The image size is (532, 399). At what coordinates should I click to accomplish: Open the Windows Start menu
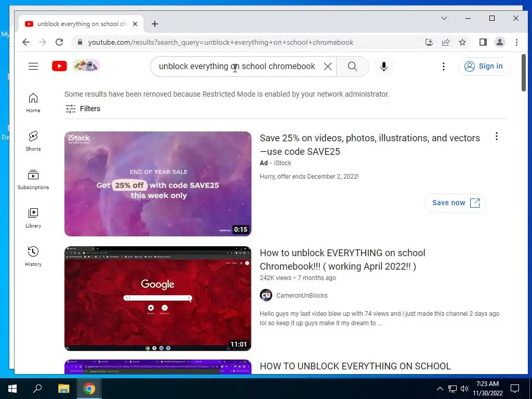click(12, 389)
